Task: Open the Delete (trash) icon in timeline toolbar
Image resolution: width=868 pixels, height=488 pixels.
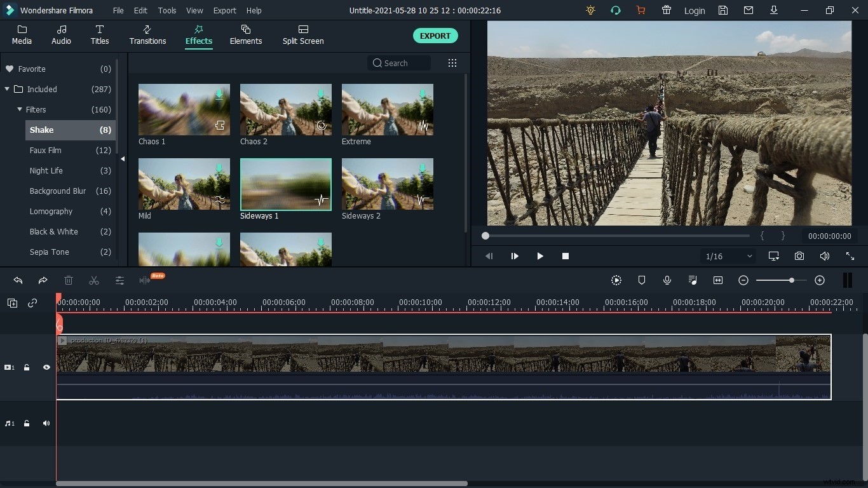Action: pyautogui.click(x=69, y=281)
